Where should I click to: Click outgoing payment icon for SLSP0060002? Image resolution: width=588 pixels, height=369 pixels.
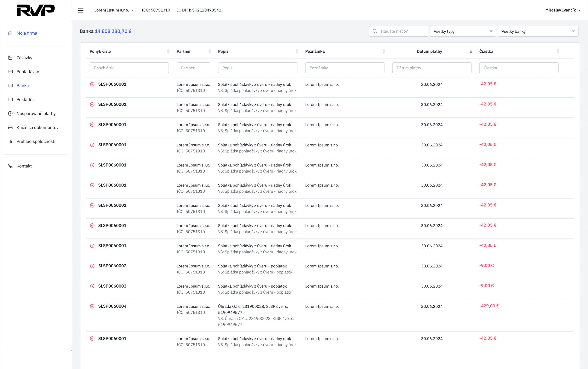pos(92,266)
